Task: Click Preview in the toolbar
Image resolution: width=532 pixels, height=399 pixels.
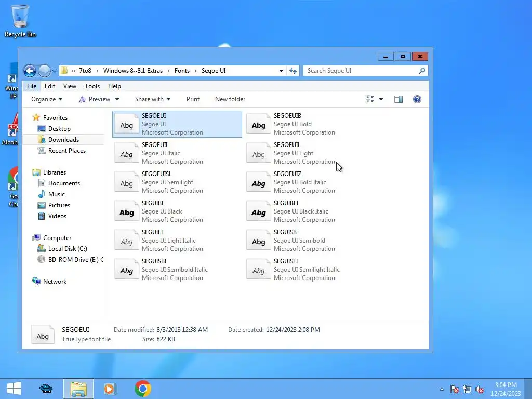Action: tap(95, 99)
